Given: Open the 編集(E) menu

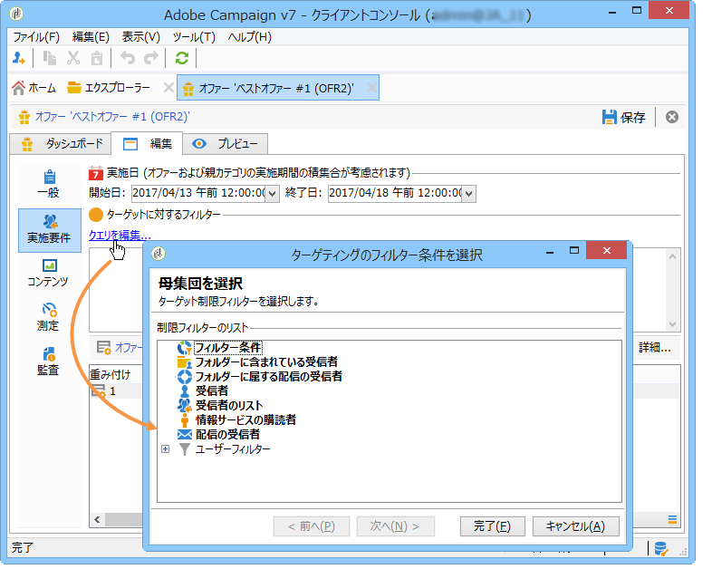Looking at the screenshot, I should pos(91,37).
